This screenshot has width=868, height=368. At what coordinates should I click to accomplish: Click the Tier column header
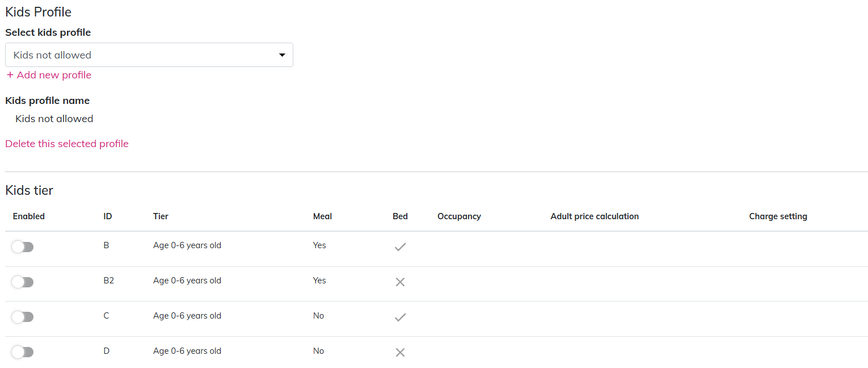pos(161,216)
